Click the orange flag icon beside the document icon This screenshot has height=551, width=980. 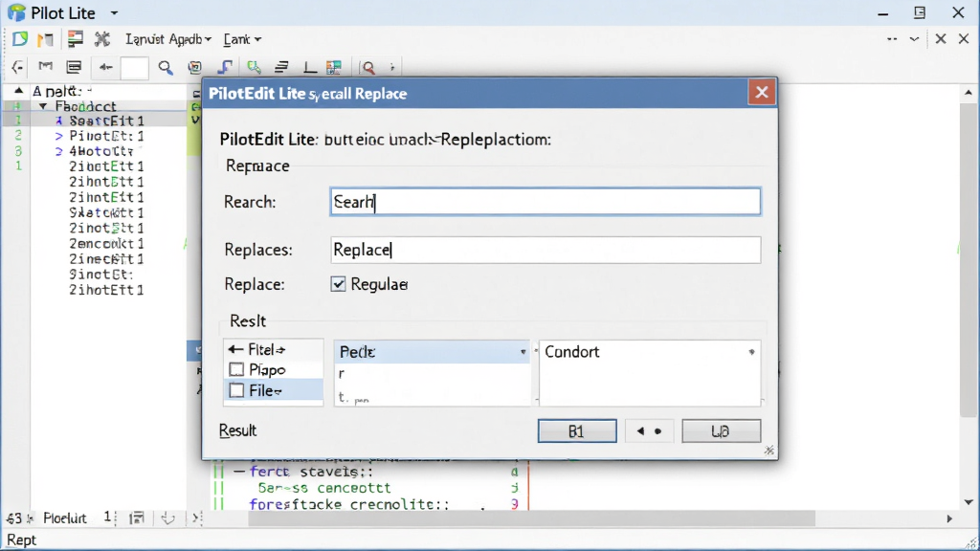coord(45,39)
